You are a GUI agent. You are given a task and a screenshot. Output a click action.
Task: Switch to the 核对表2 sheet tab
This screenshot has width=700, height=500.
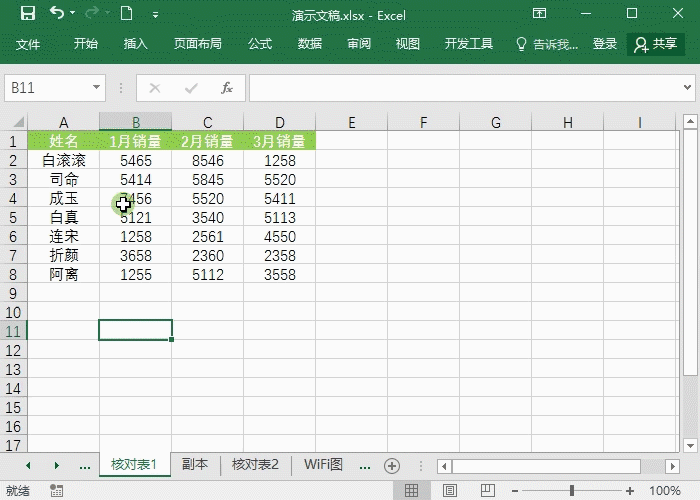[255, 464]
